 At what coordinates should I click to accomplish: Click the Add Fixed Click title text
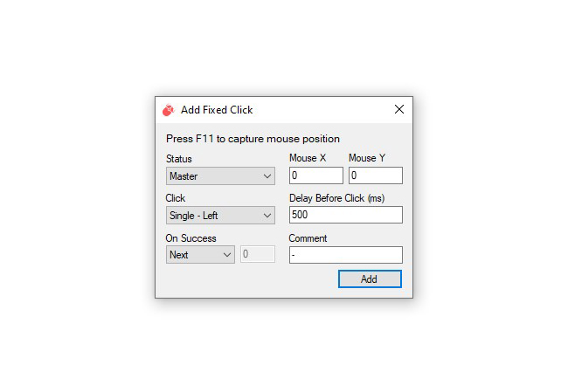point(217,110)
